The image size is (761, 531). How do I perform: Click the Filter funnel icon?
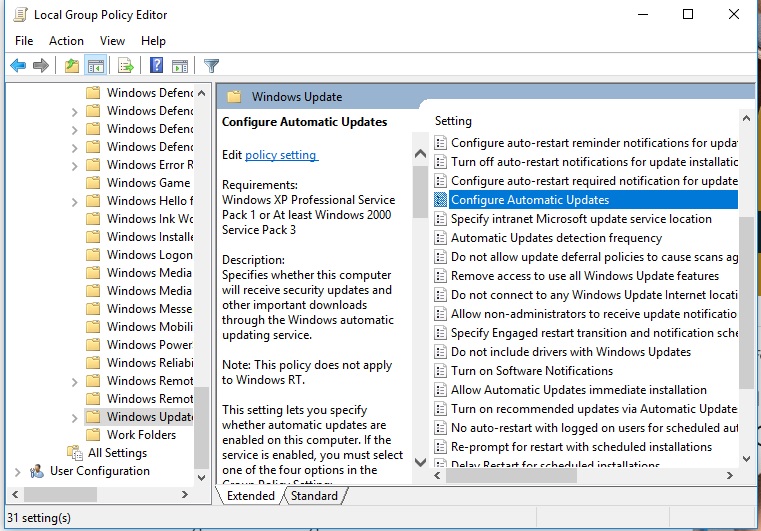[211, 66]
